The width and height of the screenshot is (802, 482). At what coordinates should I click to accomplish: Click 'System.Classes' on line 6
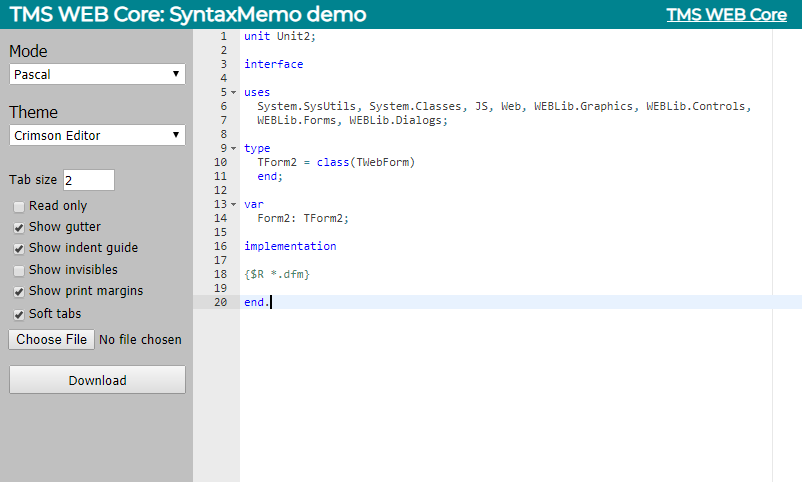[x=415, y=106]
